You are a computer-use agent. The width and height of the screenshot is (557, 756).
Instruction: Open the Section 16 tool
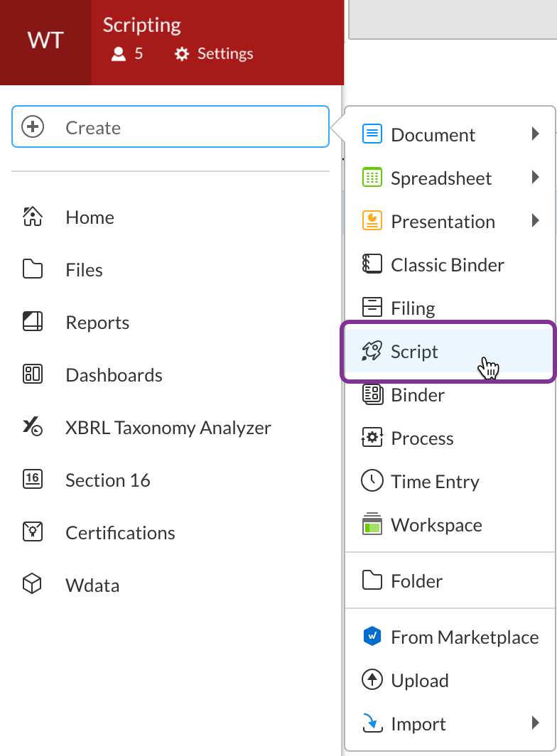point(107,480)
